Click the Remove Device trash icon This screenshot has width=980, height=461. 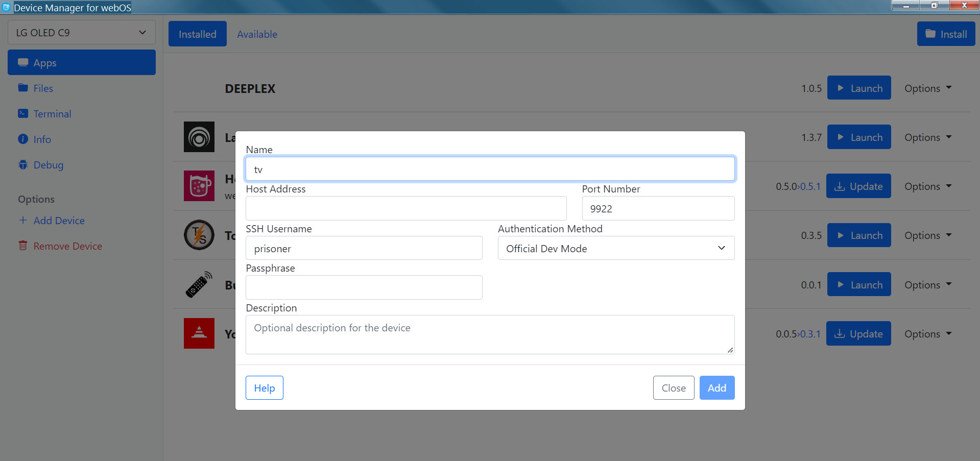pyautogui.click(x=23, y=246)
